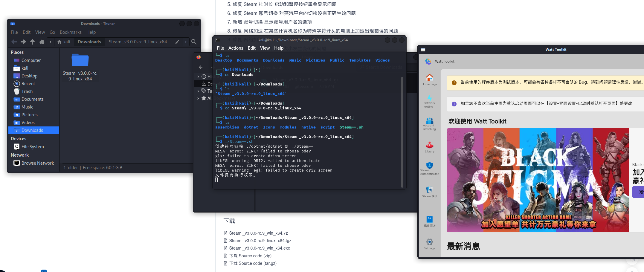The width and height of the screenshot is (644, 272).
Task: Click Steam _v3.0.0-rc.9_linux_x64 path bar segment
Action: tap(138, 42)
